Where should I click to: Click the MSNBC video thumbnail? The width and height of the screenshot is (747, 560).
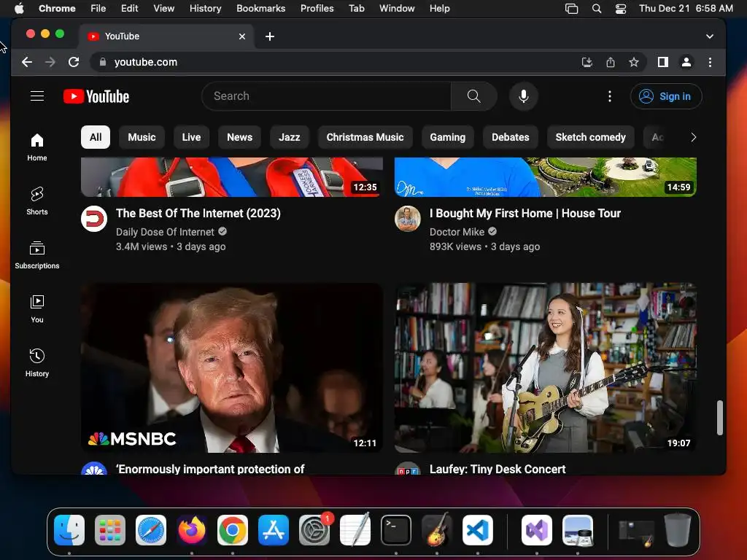coord(231,367)
